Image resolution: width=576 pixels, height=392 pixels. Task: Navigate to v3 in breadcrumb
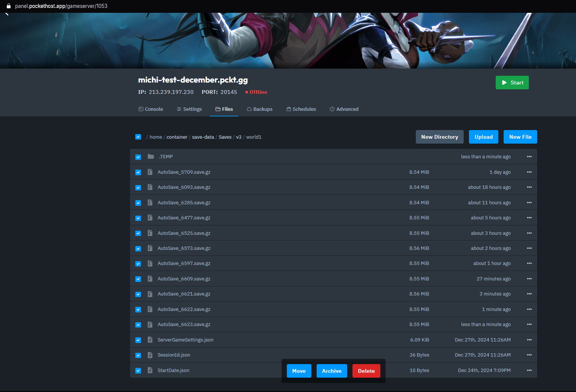239,137
